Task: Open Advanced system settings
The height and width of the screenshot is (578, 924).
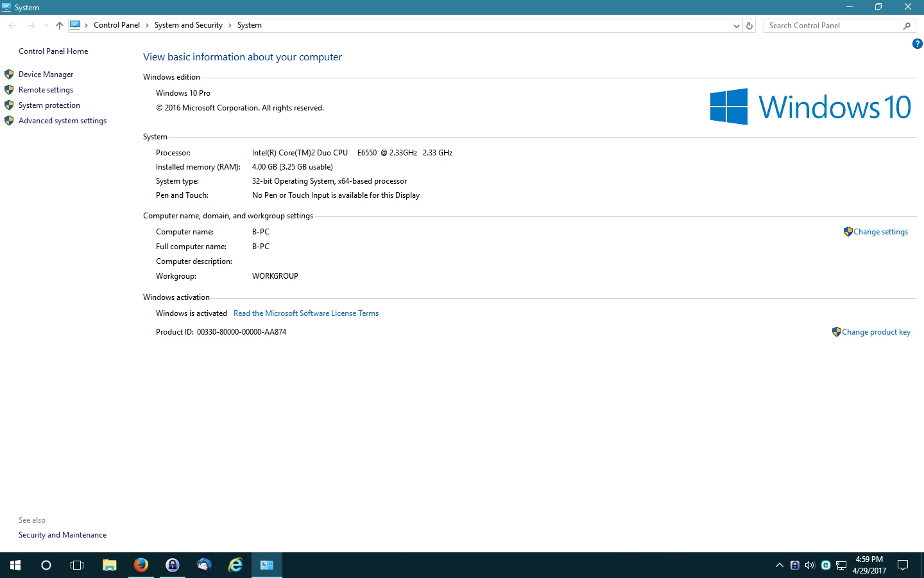Action: [62, 121]
